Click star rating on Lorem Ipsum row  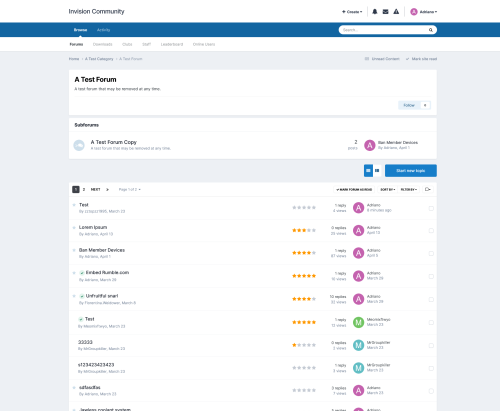(304, 230)
